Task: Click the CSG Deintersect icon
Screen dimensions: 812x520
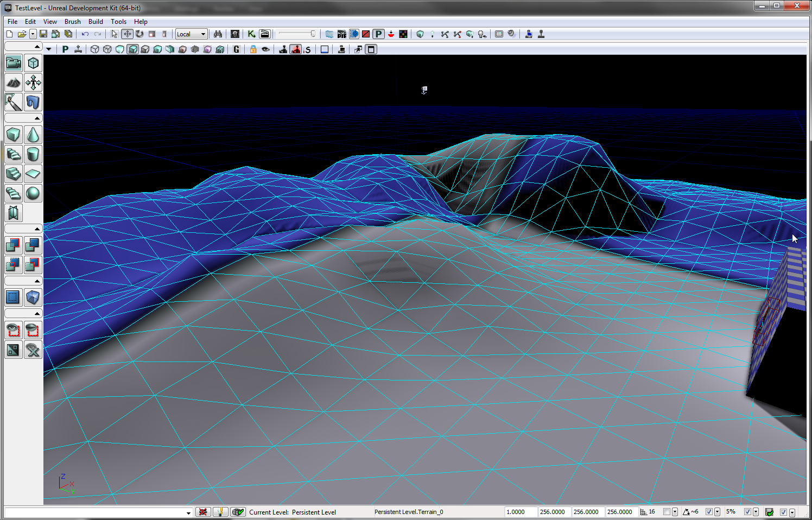Action: click(33, 265)
